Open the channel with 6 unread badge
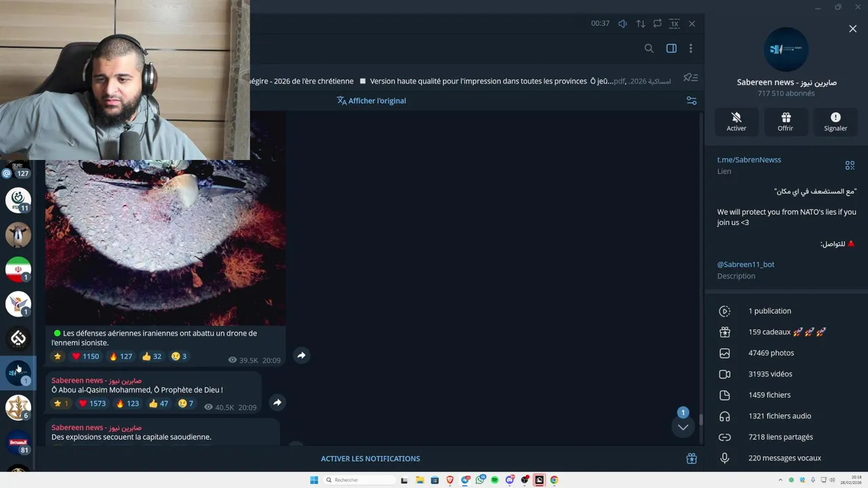Image resolution: width=868 pixels, height=488 pixels. [x=18, y=407]
